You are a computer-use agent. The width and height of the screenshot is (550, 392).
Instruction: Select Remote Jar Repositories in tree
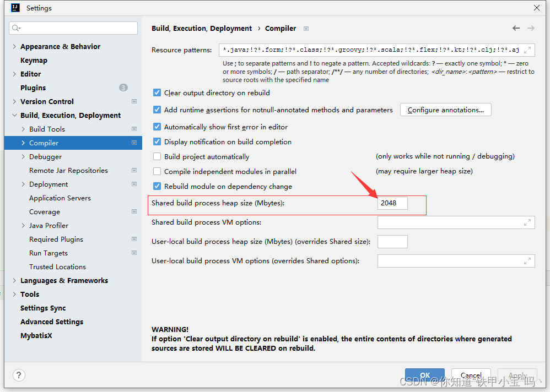[68, 171]
